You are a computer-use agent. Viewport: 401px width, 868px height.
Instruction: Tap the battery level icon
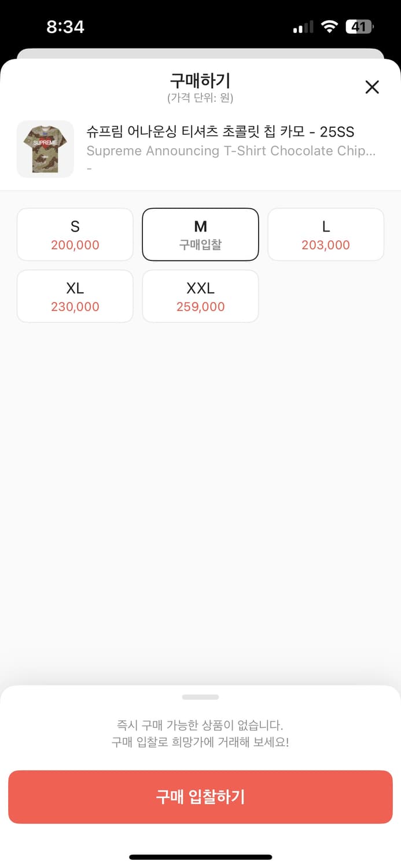pyautogui.click(x=359, y=27)
